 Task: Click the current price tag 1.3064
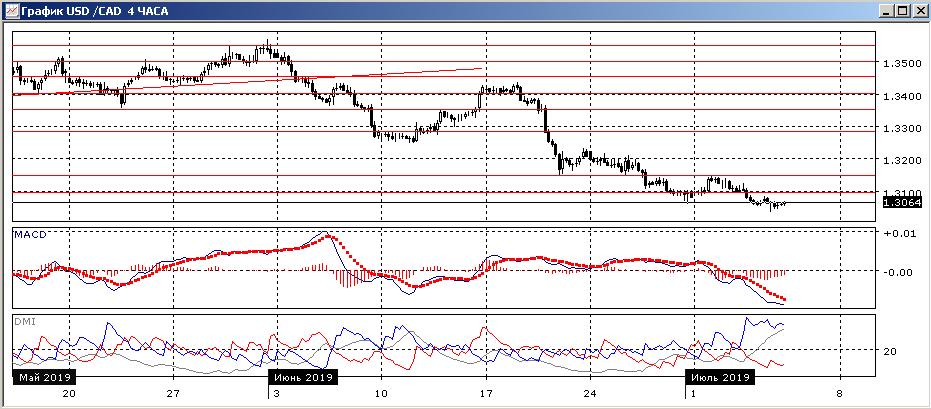pos(901,202)
